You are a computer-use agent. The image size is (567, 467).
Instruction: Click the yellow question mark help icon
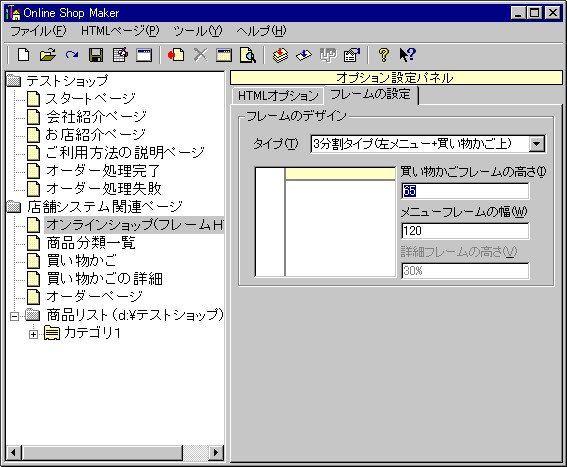point(384,55)
